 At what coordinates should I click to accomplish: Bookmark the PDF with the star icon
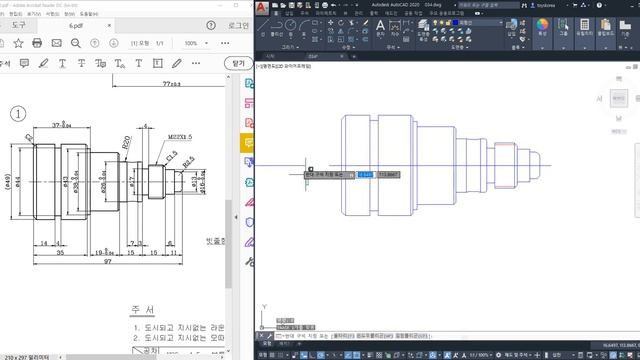(18, 43)
